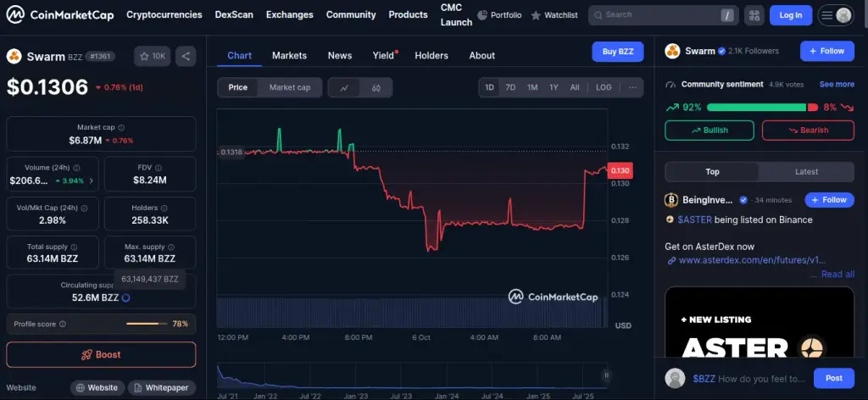
Task: Open the Portfolio pie icon link
Action: click(x=498, y=15)
